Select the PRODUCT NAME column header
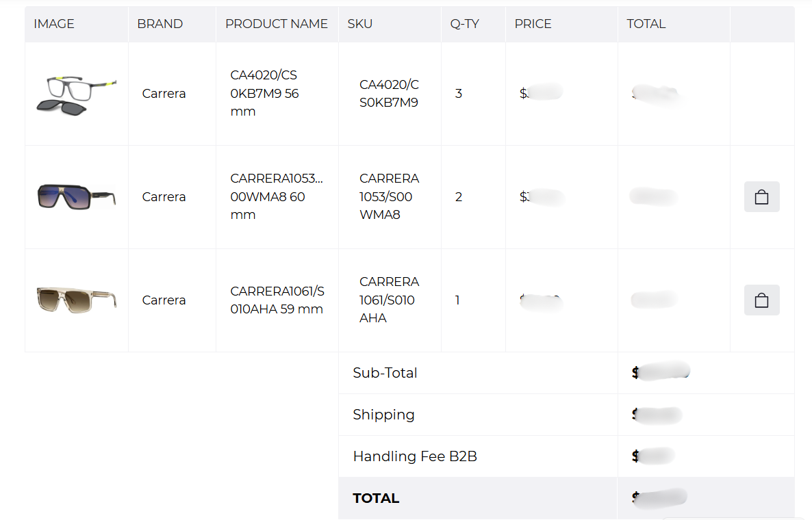Screen dimensions: 812x520 [x=277, y=24]
